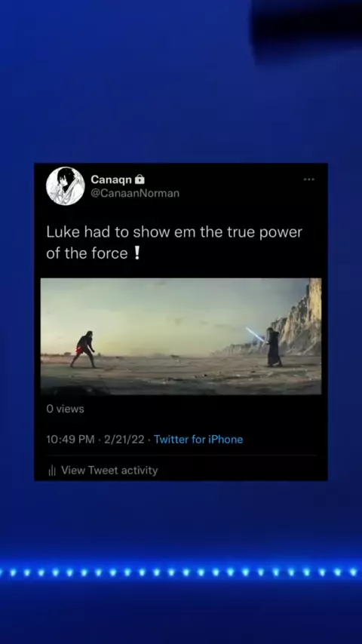Click the robed figure holding the blue lightsaber
The height and width of the screenshot is (644, 362).
pos(274,347)
